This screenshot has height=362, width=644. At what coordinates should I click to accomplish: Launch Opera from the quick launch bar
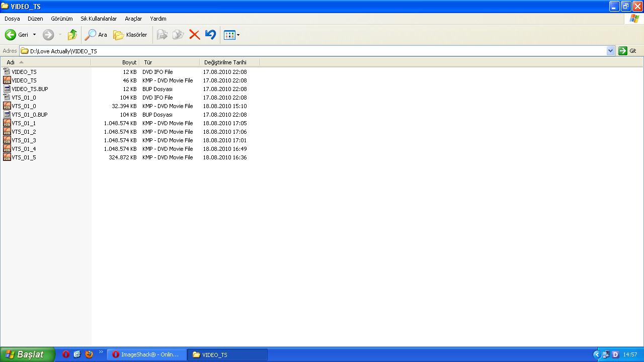[66, 354]
